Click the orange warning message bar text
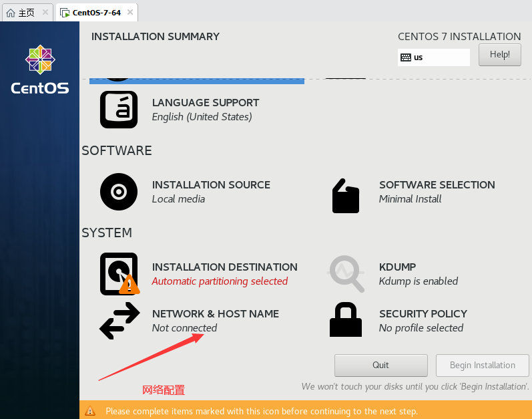This screenshot has height=419, width=532. [x=262, y=411]
